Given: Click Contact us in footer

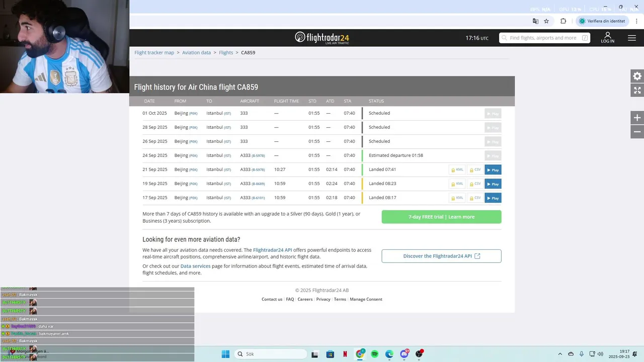Looking at the screenshot, I should pyautogui.click(x=272, y=299).
